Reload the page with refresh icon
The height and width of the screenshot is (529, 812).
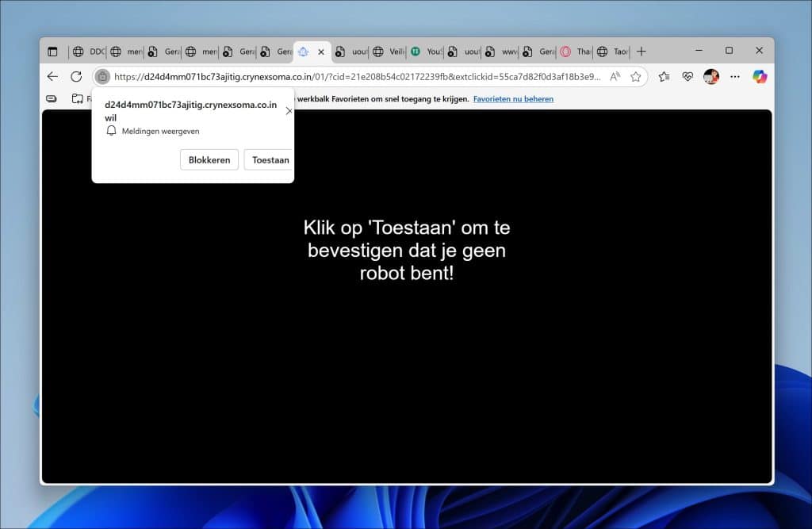coord(76,77)
